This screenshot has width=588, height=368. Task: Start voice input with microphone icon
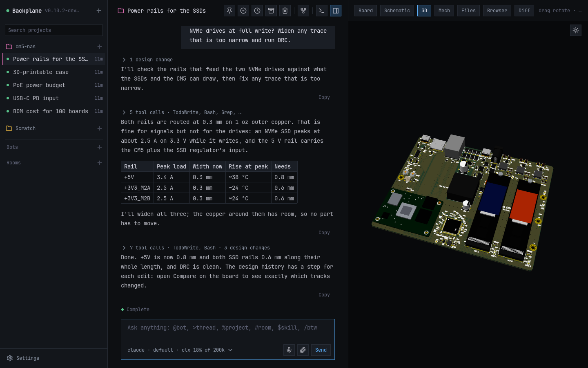(x=289, y=350)
